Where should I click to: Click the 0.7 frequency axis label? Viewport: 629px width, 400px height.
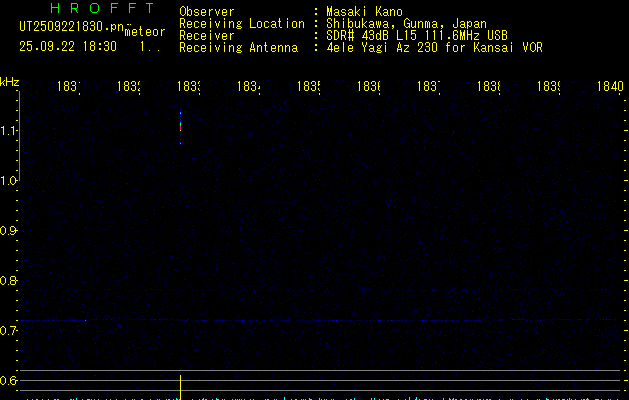pyautogui.click(x=9, y=331)
